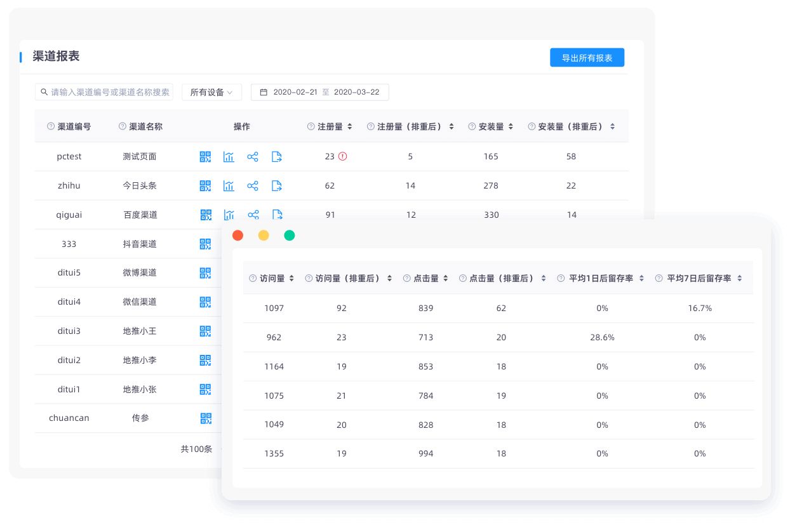The width and height of the screenshot is (790, 532).
Task: Share the qiguai channel
Action: tap(253, 215)
